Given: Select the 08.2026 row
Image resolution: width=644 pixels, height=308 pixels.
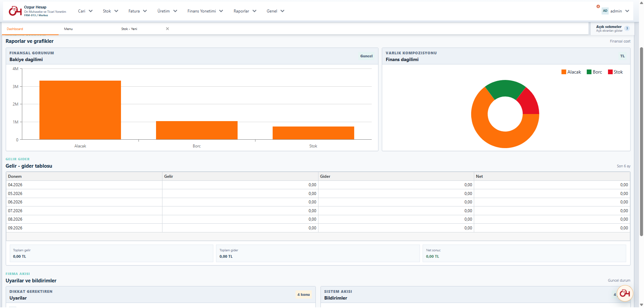Looking at the screenshot, I should [318, 219].
